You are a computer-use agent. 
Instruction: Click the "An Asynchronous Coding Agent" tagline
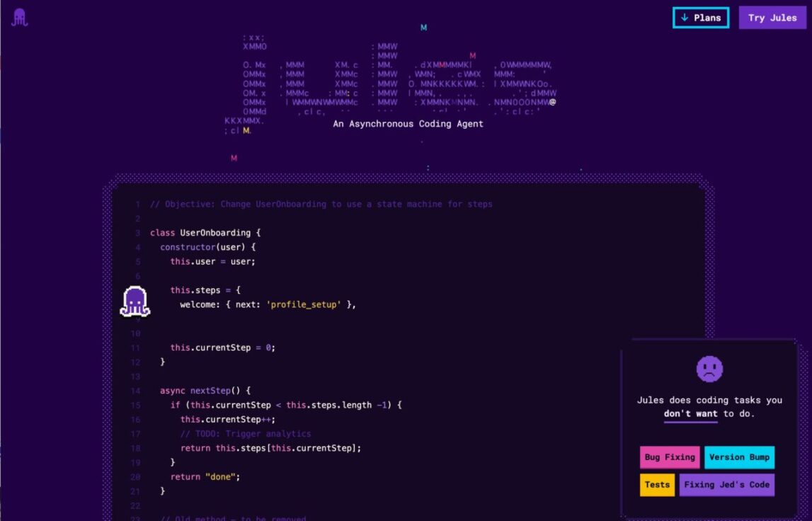tap(408, 123)
